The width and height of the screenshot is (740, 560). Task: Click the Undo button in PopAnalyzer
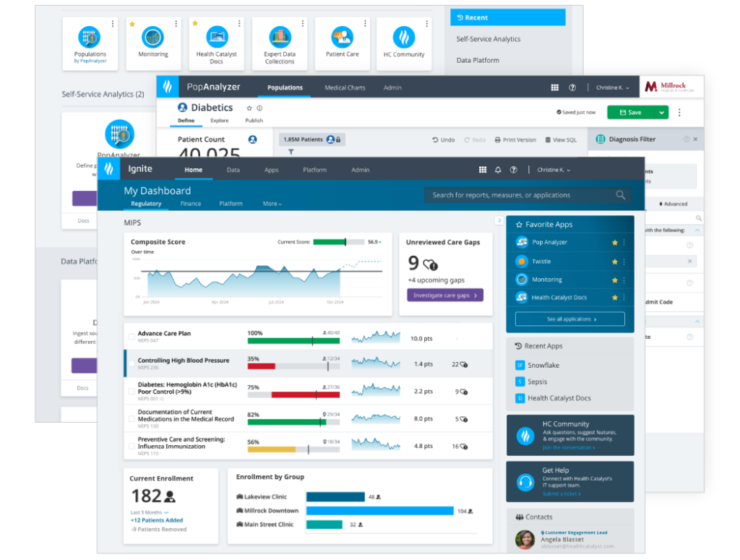(x=444, y=139)
